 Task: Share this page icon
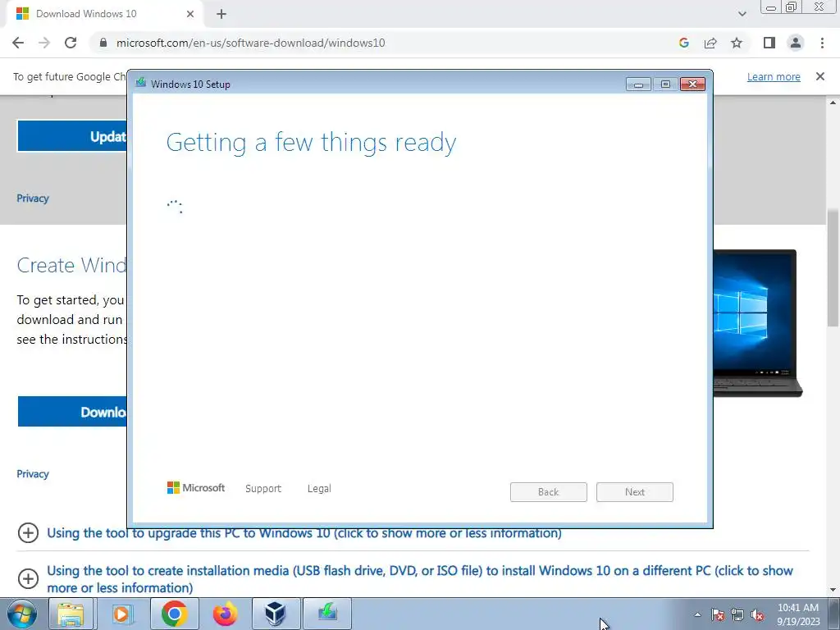pyautogui.click(x=710, y=43)
